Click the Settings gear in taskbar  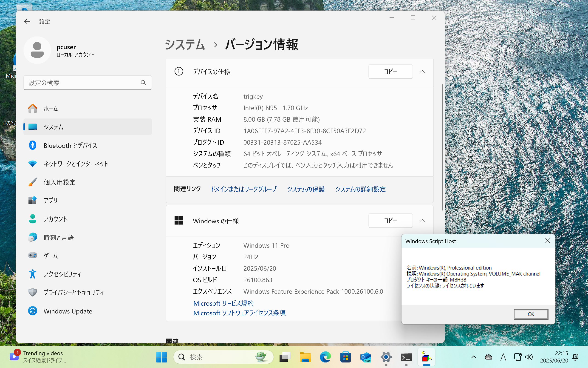(386, 357)
